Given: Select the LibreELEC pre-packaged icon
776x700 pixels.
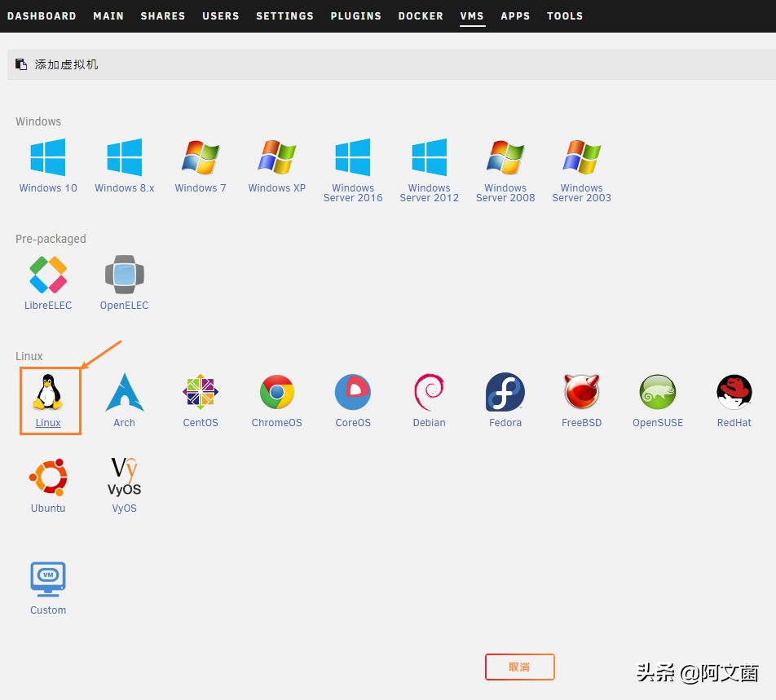Looking at the screenshot, I should pyautogui.click(x=48, y=275).
